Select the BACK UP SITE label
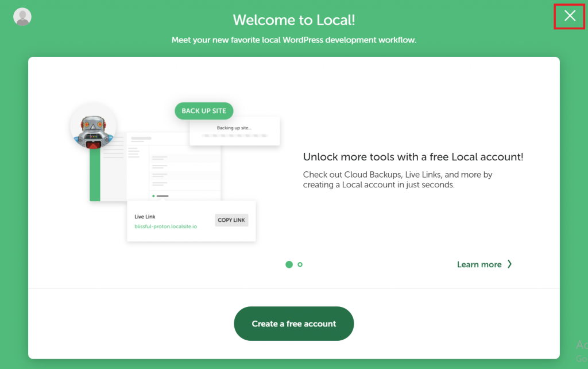This screenshot has width=588, height=369. click(204, 110)
